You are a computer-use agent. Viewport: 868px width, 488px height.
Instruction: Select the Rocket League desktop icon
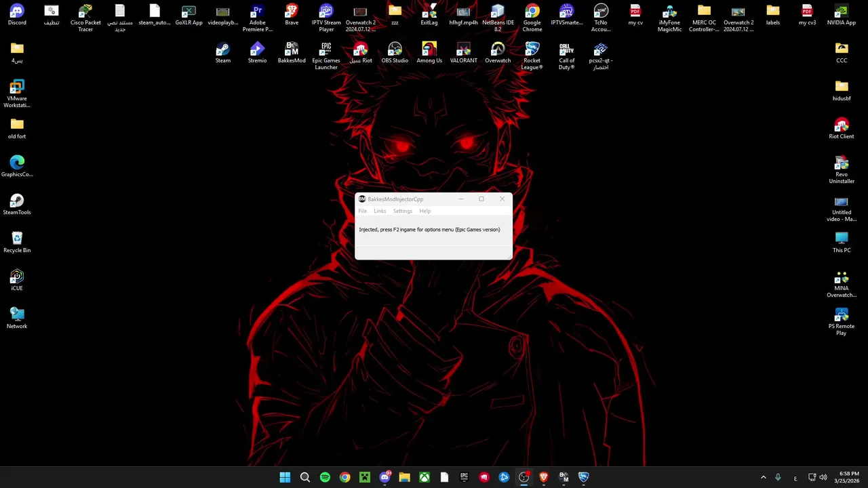[532, 56]
